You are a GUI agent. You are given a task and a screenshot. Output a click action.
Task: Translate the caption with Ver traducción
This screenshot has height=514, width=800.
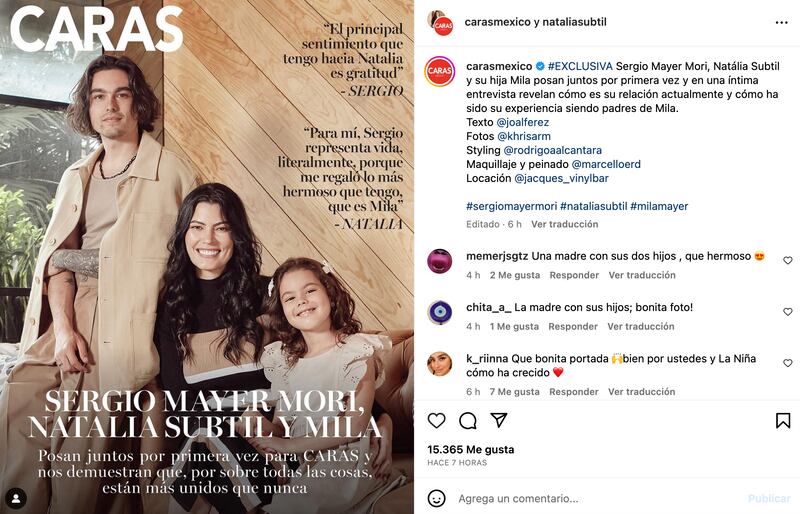[564, 224]
